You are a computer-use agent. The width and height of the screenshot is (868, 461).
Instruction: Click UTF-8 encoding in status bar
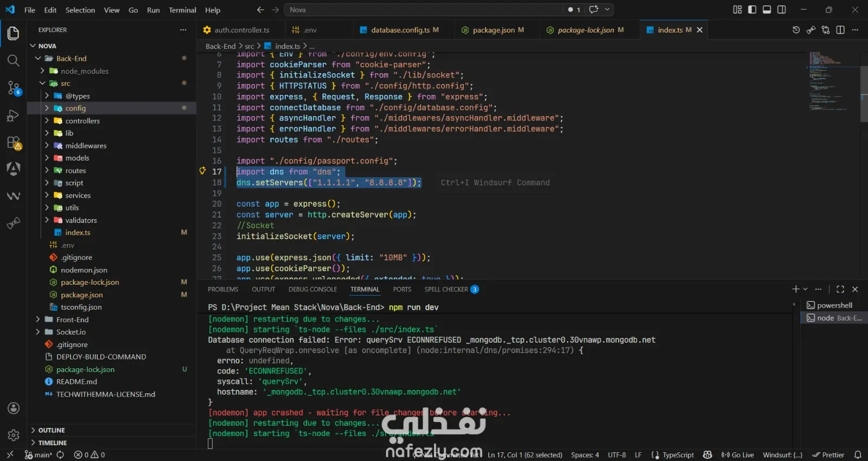coord(617,454)
